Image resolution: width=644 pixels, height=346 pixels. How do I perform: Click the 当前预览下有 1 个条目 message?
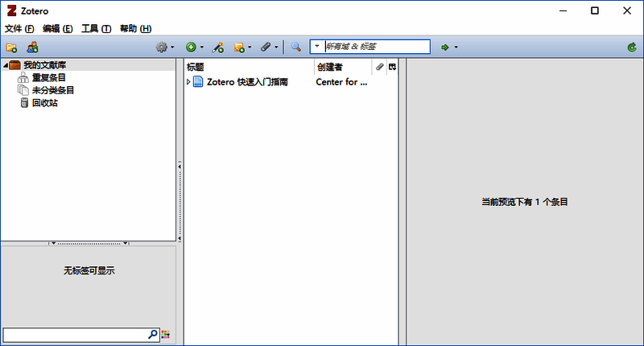click(525, 202)
